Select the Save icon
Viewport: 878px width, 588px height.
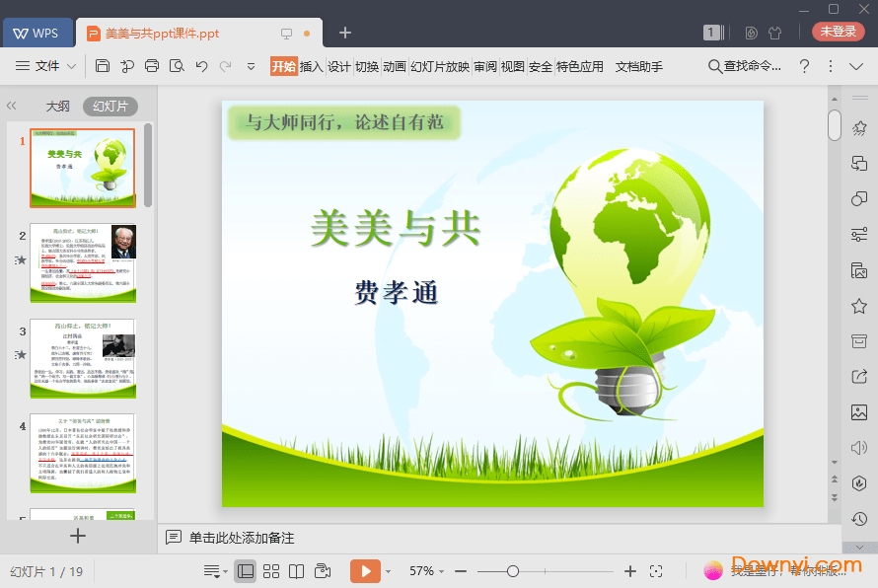pos(104,66)
